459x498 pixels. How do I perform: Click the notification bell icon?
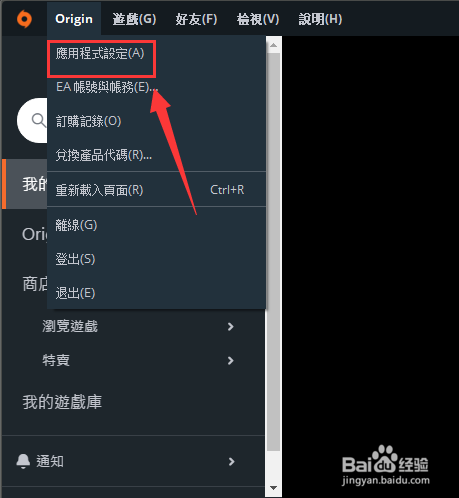(23, 461)
